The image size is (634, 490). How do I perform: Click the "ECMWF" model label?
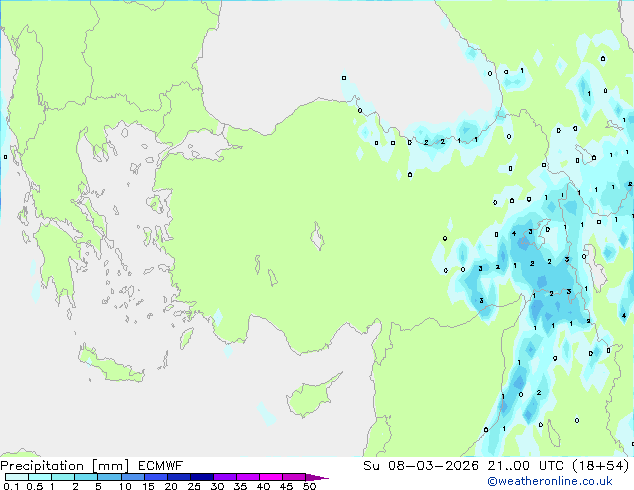[x=161, y=466]
